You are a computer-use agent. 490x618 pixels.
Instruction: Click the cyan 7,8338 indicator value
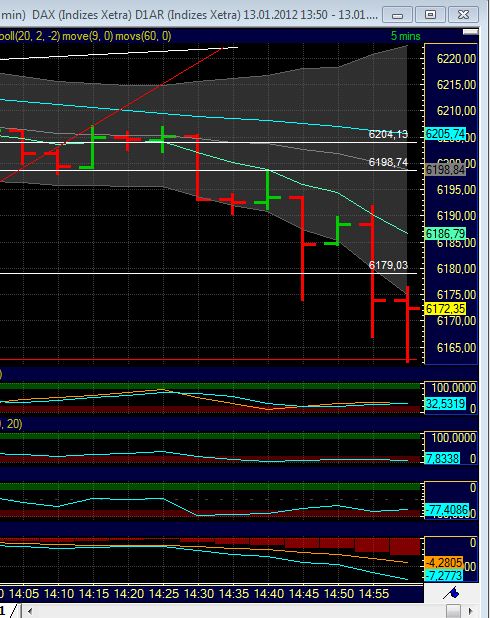coord(442,459)
